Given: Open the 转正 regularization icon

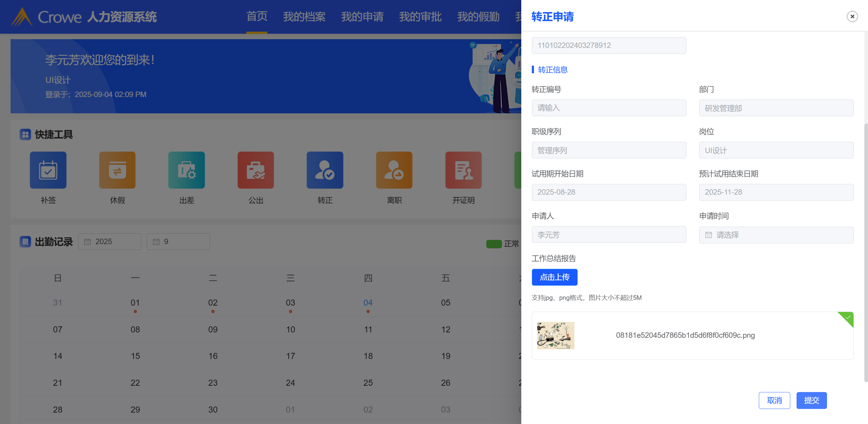Looking at the screenshot, I should 324,170.
